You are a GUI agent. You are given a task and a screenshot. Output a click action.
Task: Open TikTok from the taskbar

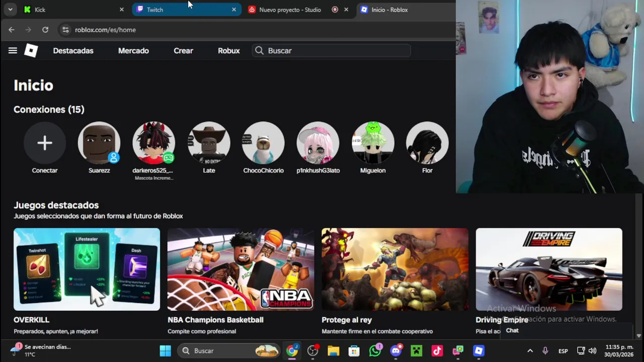437,351
